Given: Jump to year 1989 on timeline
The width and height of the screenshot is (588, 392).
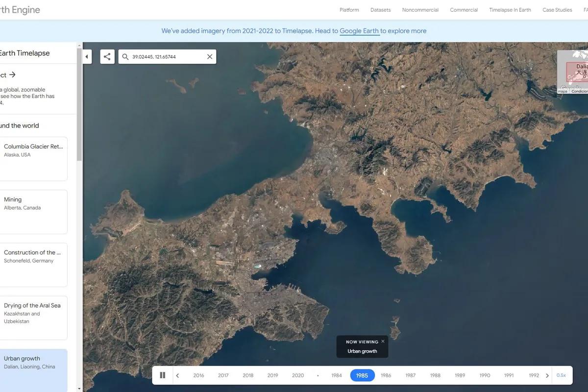Looking at the screenshot, I should coord(460,375).
